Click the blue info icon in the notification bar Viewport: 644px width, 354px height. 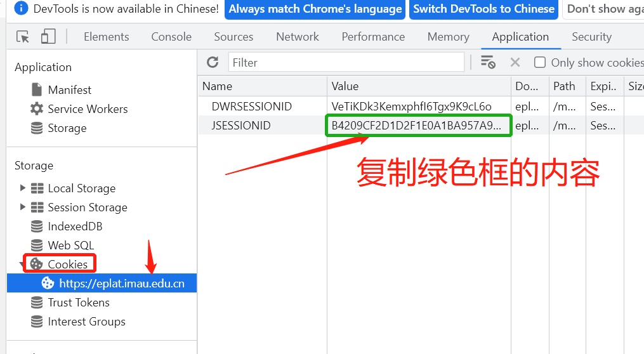coord(21,8)
